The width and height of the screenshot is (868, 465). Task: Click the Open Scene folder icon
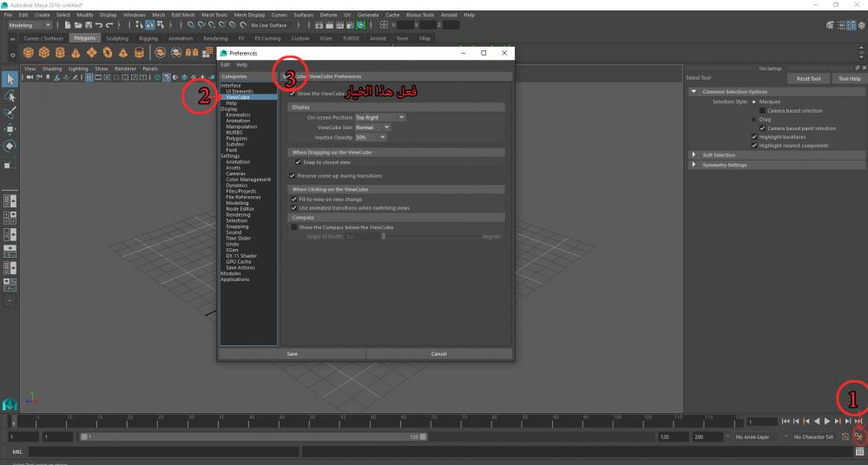pos(78,25)
